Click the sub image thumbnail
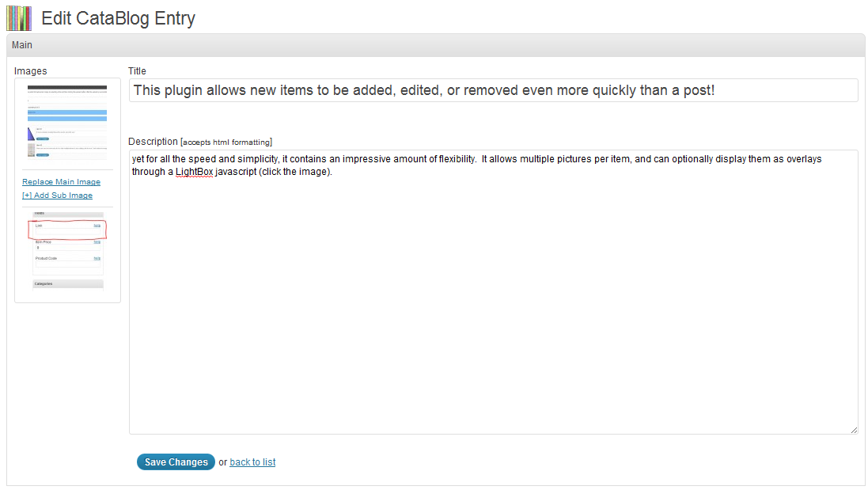868x490 pixels. click(x=67, y=250)
